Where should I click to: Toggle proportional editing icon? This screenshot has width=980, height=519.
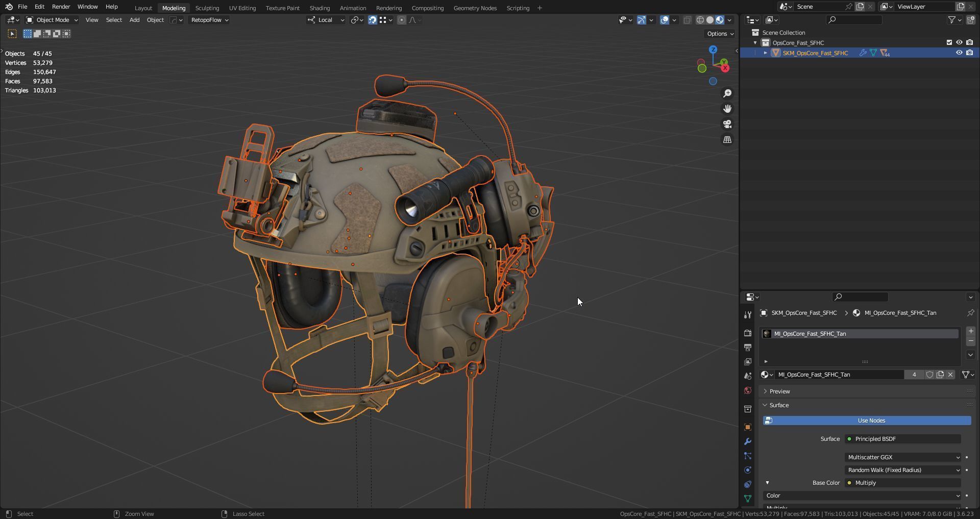(402, 20)
